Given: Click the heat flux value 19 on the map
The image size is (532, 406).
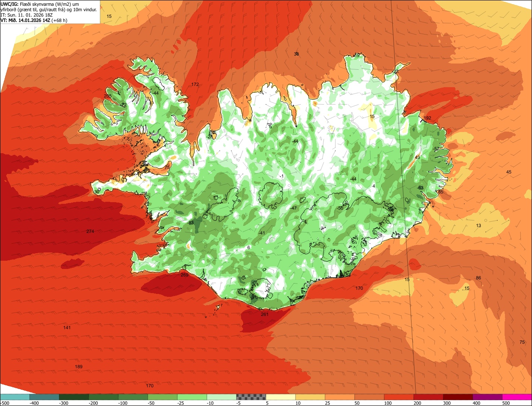Looking at the screenshot, I should click(x=357, y=55).
